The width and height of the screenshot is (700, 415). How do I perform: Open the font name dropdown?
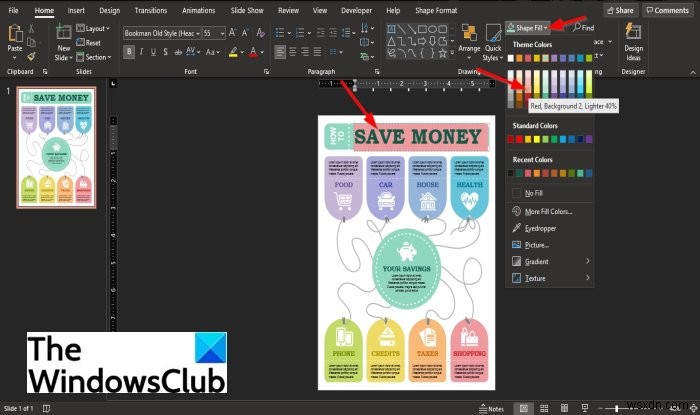(x=198, y=33)
